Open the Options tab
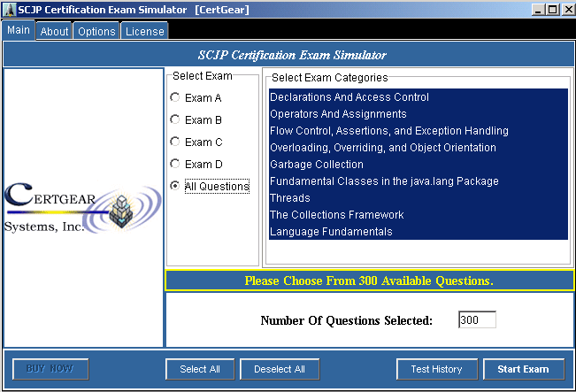The height and width of the screenshot is (392, 576). pos(96,31)
